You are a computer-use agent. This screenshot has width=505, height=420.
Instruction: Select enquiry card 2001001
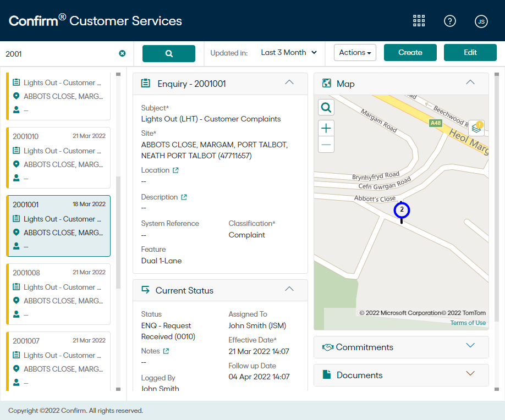(x=58, y=226)
